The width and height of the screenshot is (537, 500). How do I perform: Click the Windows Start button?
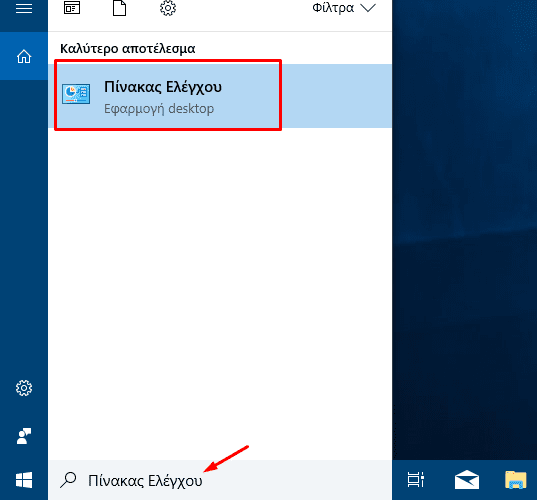click(24, 480)
